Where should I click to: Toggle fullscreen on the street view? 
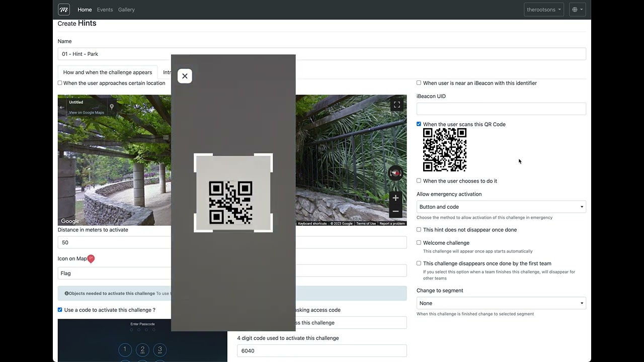(397, 105)
